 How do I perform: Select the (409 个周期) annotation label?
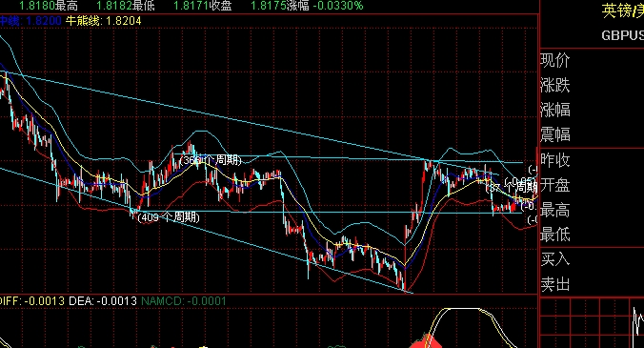click(x=170, y=217)
